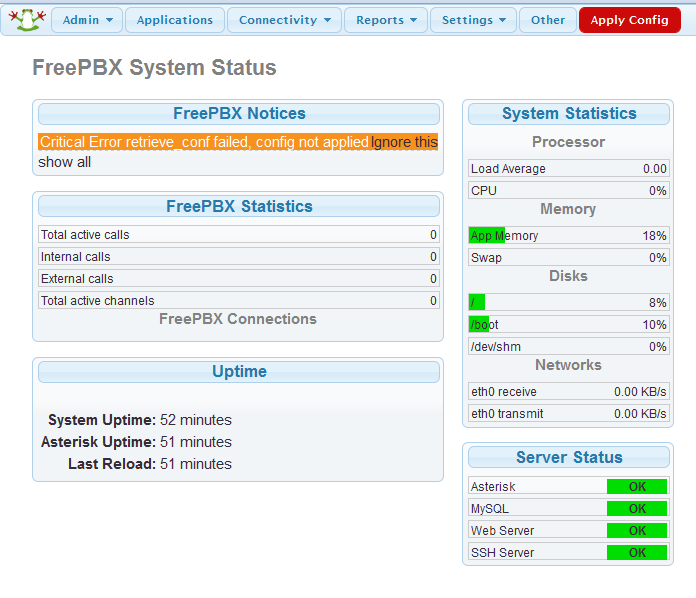The height and width of the screenshot is (598, 696).
Task: Open the Other menu
Action: [x=548, y=20]
